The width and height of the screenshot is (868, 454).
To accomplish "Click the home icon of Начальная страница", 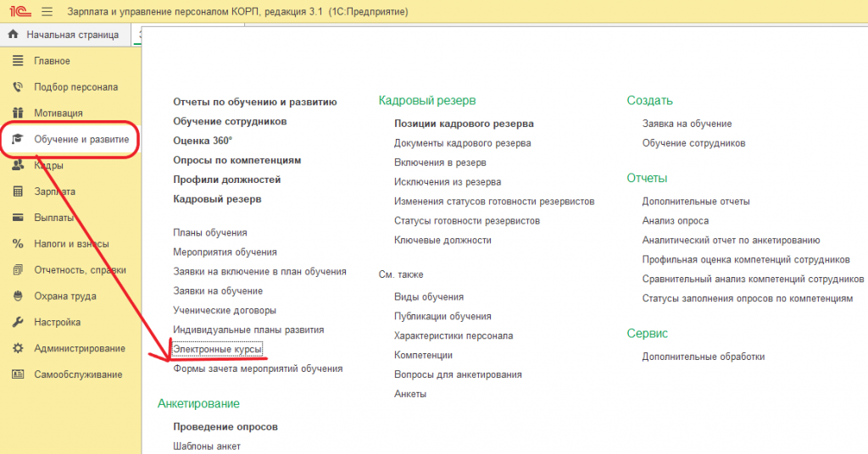I will coord(14,34).
